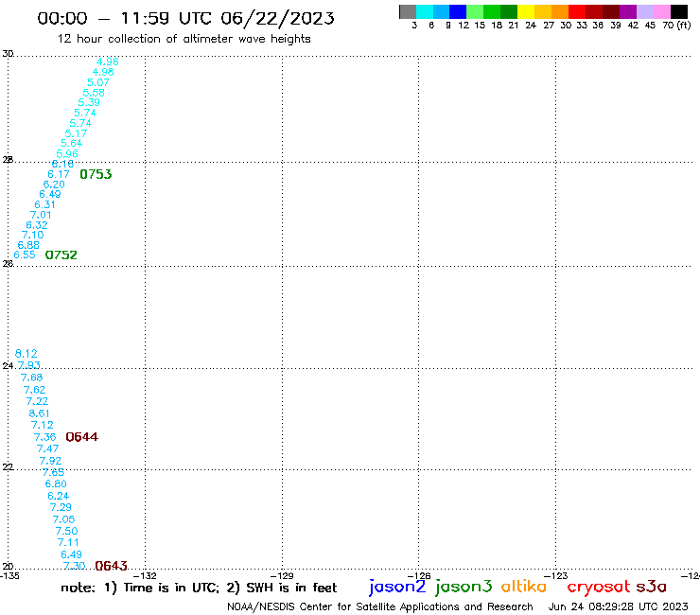
Task: Select the 7.92 wave height reading
Action: pos(50,461)
